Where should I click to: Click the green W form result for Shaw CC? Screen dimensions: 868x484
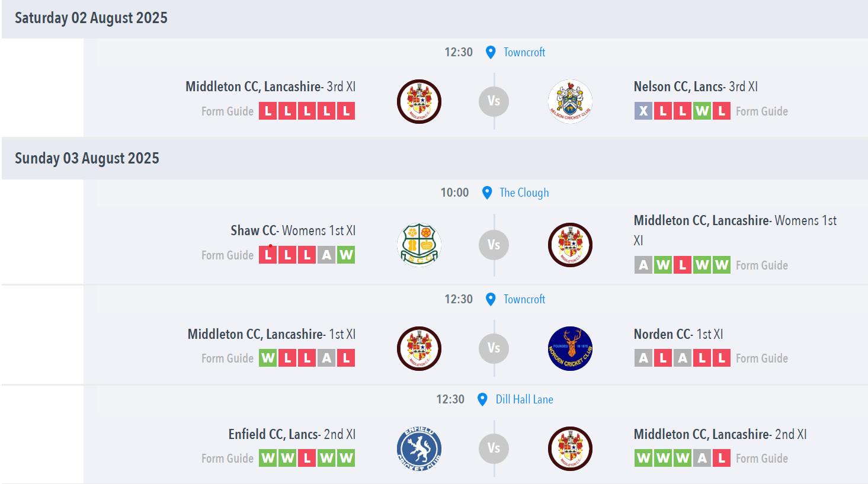coord(346,255)
